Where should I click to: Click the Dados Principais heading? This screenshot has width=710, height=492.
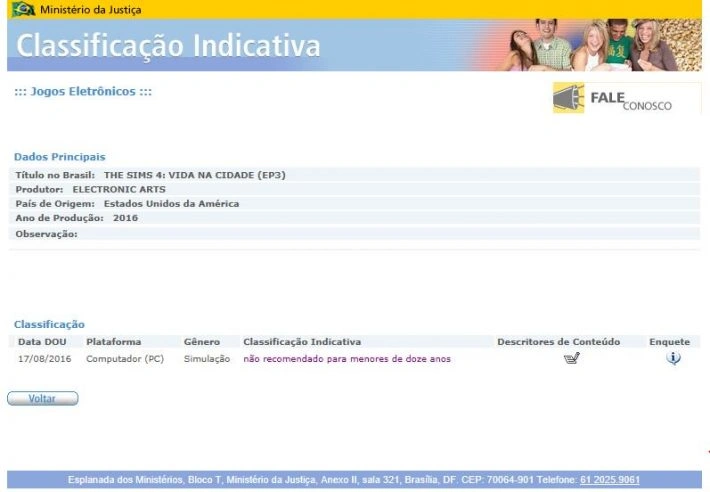[x=59, y=157]
